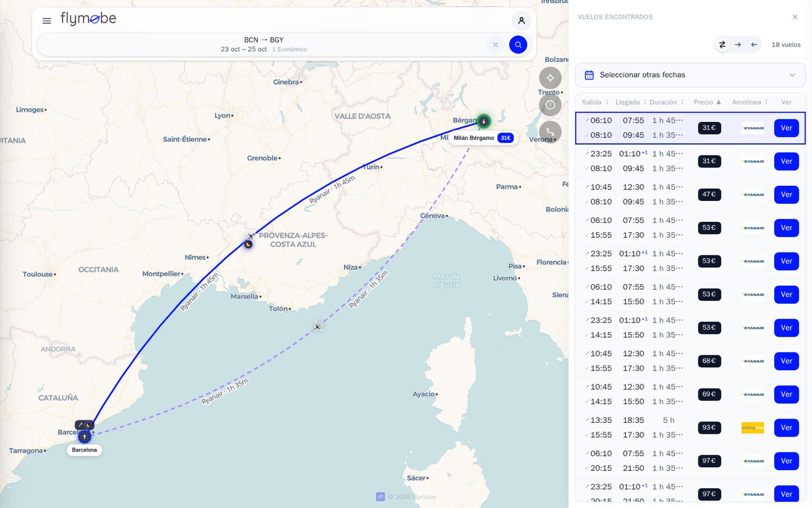
Task: Sort by Aerolínea column header
Action: click(x=750, y=102)
